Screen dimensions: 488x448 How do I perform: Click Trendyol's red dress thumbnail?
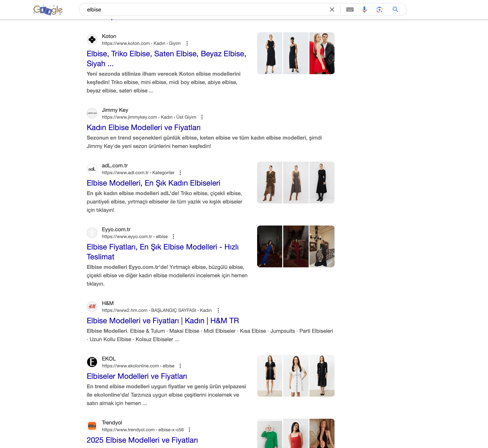pyautogui.click(x=296, y=434)
